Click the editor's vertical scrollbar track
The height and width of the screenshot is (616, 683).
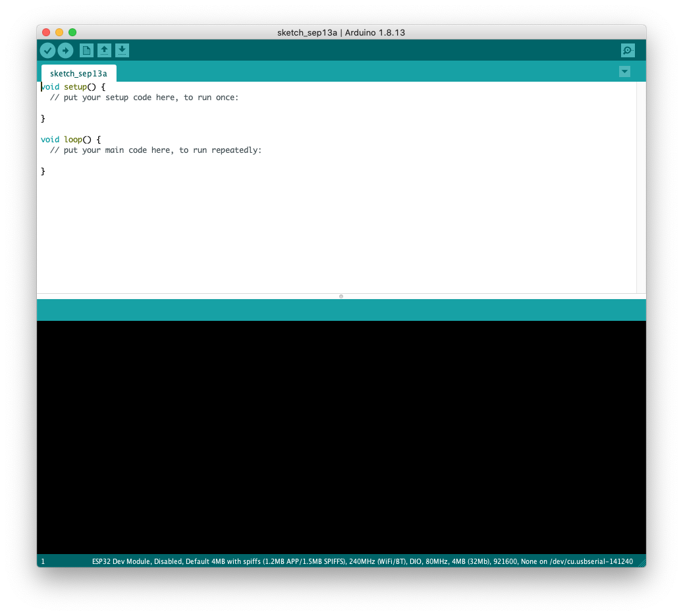(642, 187)
